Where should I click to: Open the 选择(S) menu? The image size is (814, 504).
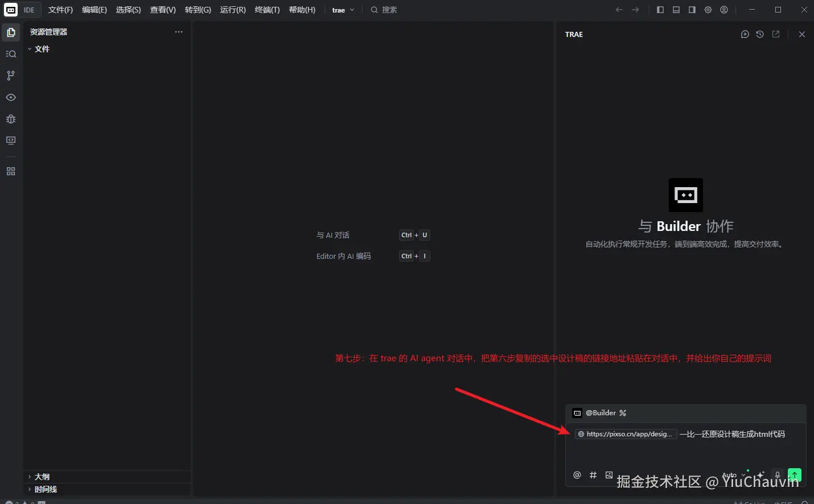[129, 10]
